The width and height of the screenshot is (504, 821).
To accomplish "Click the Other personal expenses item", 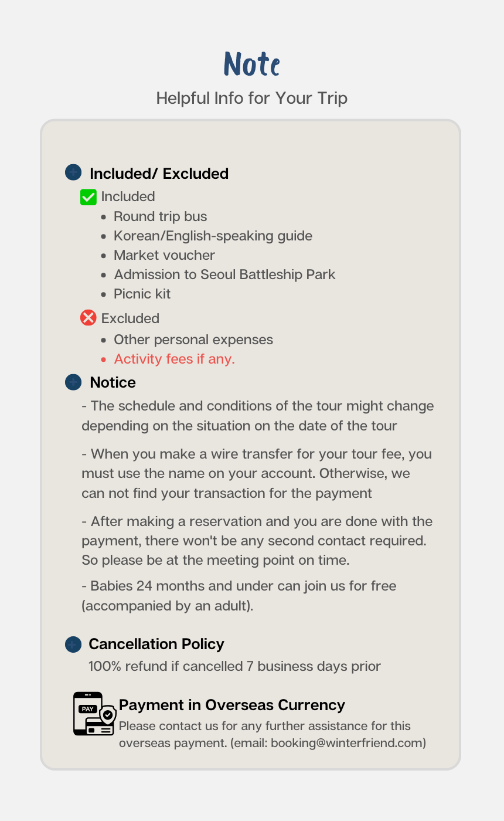I will [x=193, y=340].
